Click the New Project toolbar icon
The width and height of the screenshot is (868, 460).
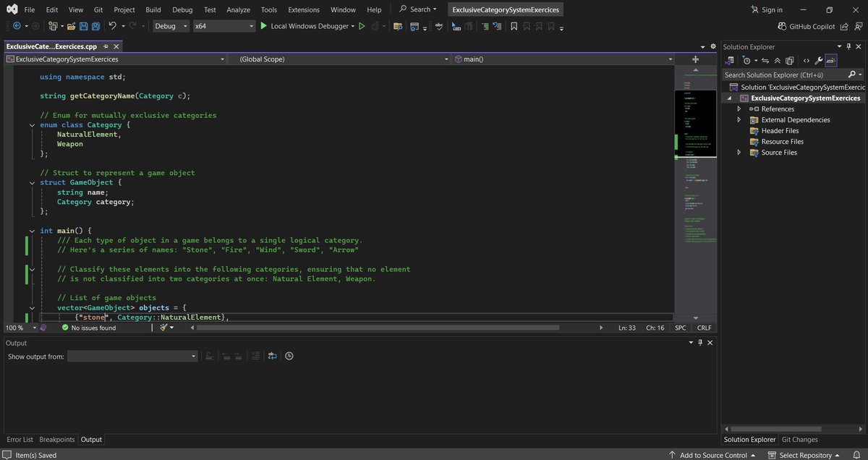pyautogui.click(x=54, y=26)
